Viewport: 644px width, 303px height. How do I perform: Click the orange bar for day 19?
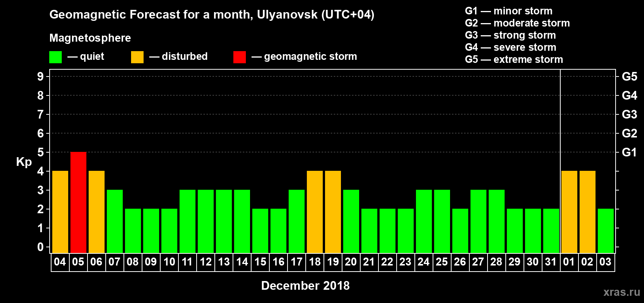pyautogui.click(x=333, y=212)
